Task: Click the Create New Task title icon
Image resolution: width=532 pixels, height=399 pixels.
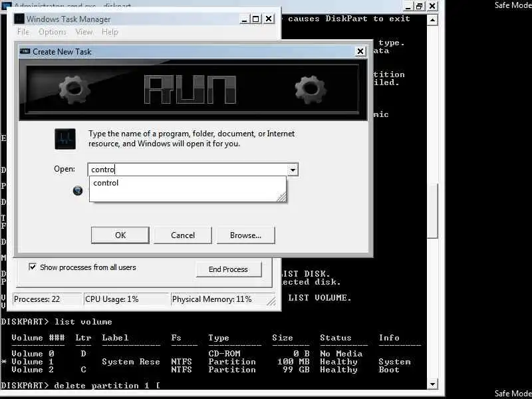Action: click(25, 51)
